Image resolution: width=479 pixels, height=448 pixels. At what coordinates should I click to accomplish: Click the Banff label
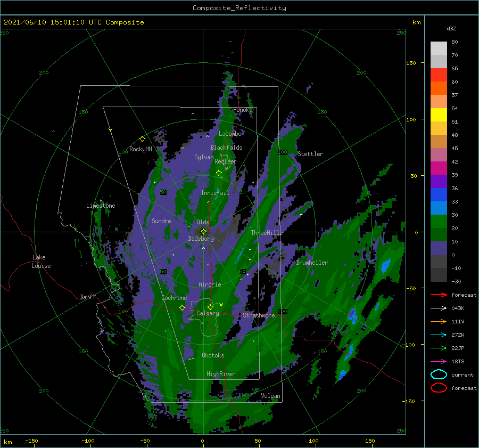point(88,297)
